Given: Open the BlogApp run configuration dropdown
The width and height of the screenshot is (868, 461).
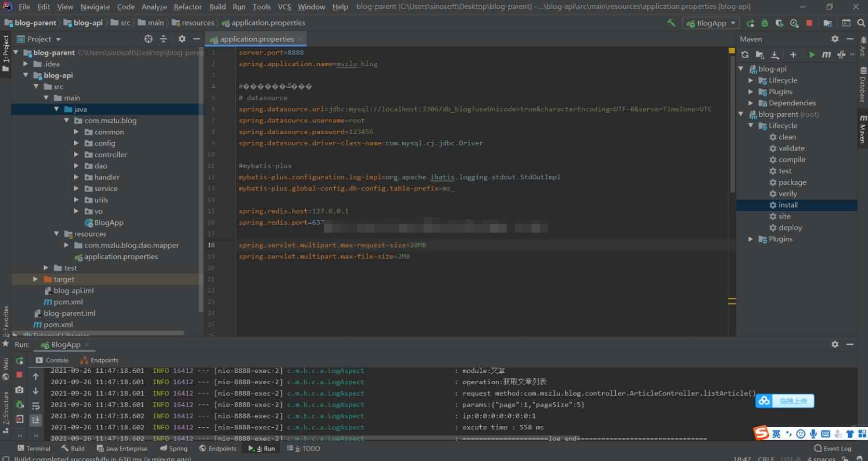Looking at the screenshot, I should click(711, 23).
